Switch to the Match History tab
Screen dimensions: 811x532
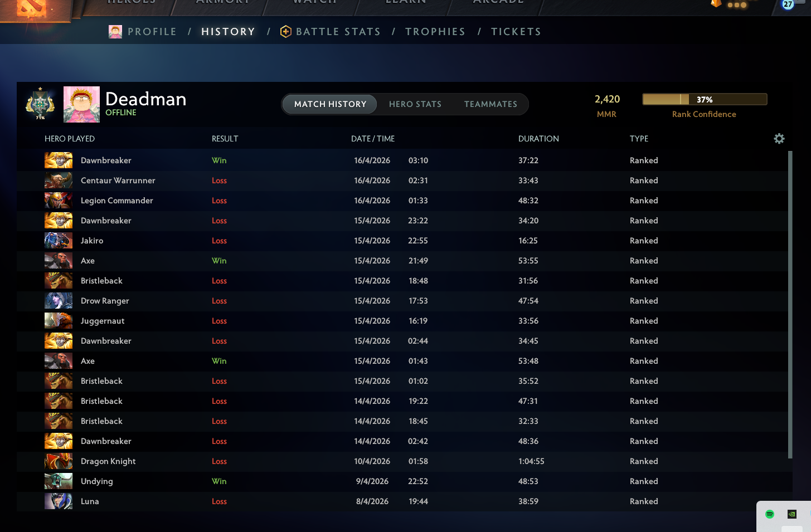330,104
